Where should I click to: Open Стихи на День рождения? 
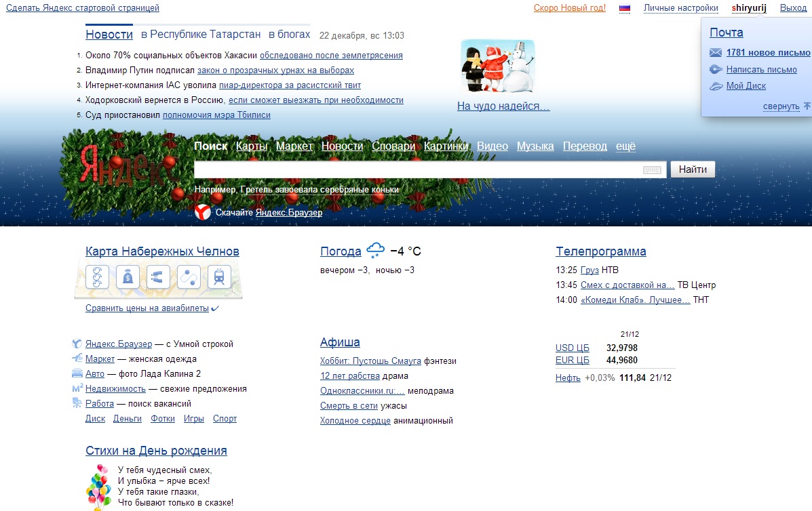coord(156,451)
